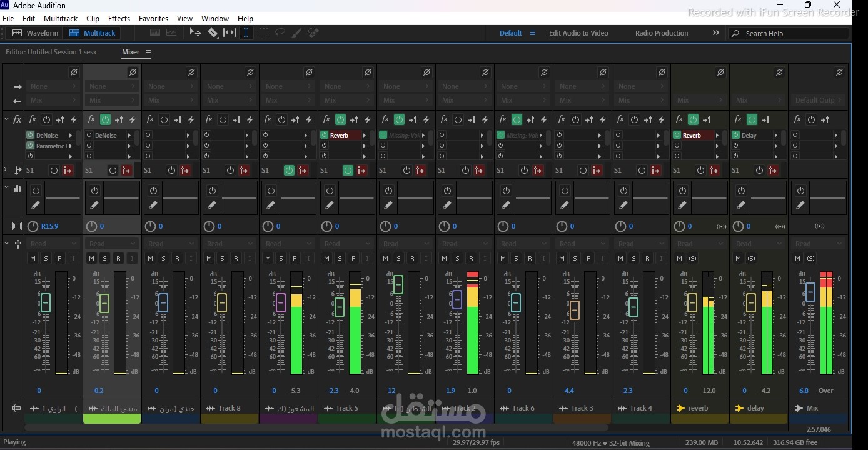Switch to Waveform view
Viewport: 868px width, 450px height.
[35, 33]
